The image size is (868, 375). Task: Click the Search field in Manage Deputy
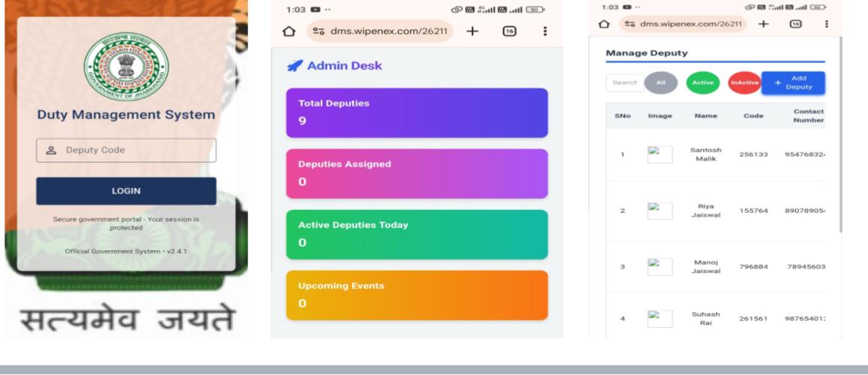(x=625, y=82)
